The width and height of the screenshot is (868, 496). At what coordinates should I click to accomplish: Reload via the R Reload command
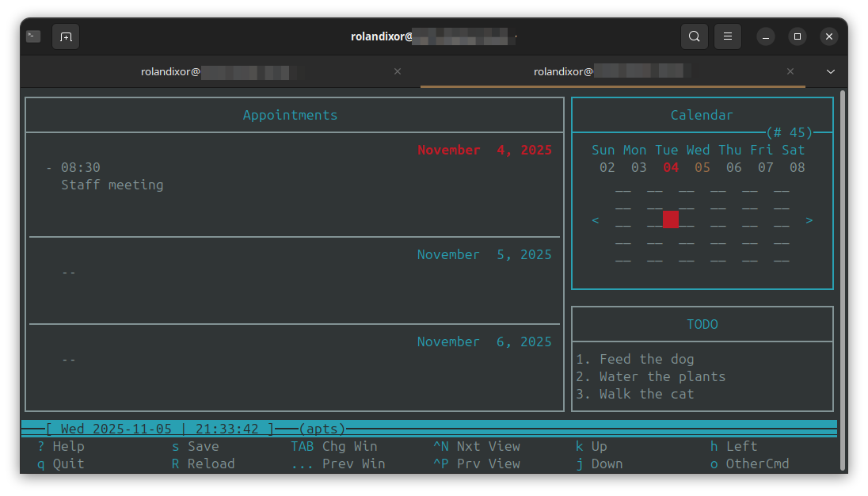200,464
